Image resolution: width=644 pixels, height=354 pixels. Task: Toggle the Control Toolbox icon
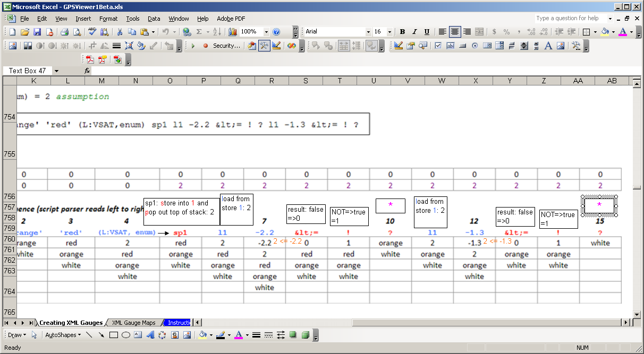(264, 46)
